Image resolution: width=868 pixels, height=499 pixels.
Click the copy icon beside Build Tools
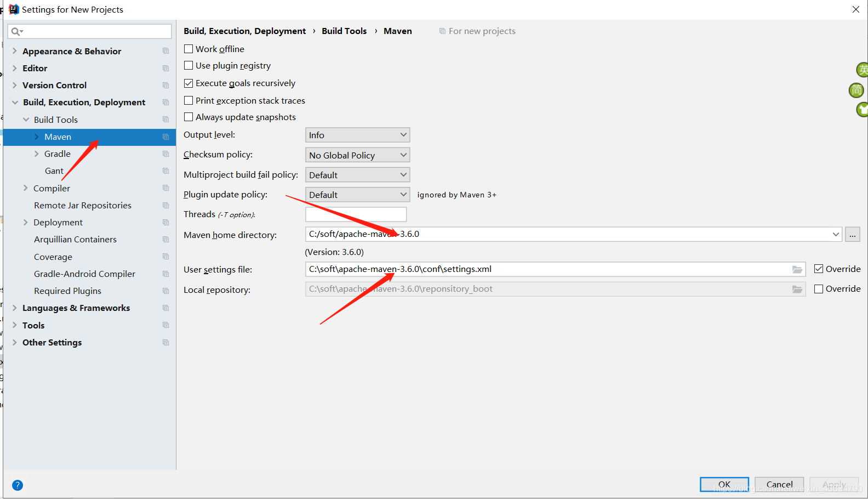coord(165,120)
